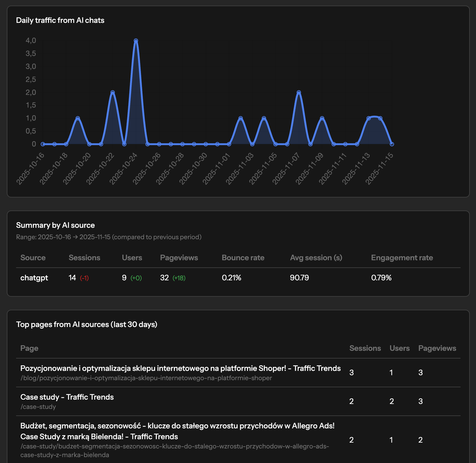This screenshot has height=463, width=476.
Task: Click the Pageviews change badge (+18)
Action: pos(179,278)
